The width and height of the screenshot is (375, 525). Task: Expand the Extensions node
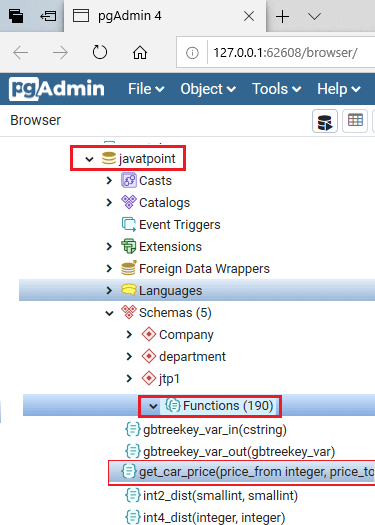click(109, 246)
